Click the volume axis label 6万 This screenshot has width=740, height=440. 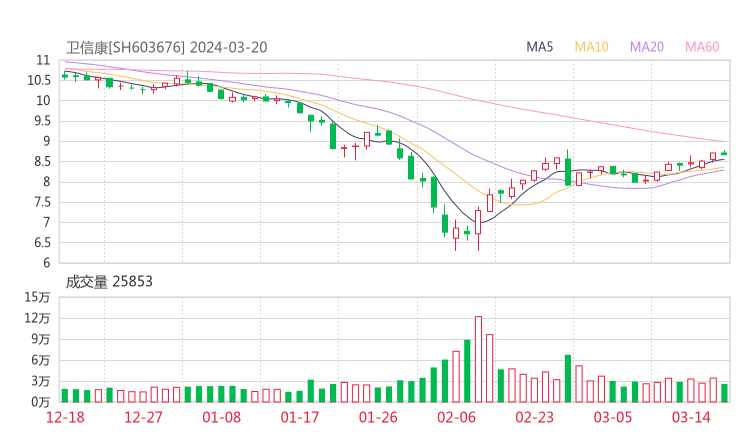(41, 360)
